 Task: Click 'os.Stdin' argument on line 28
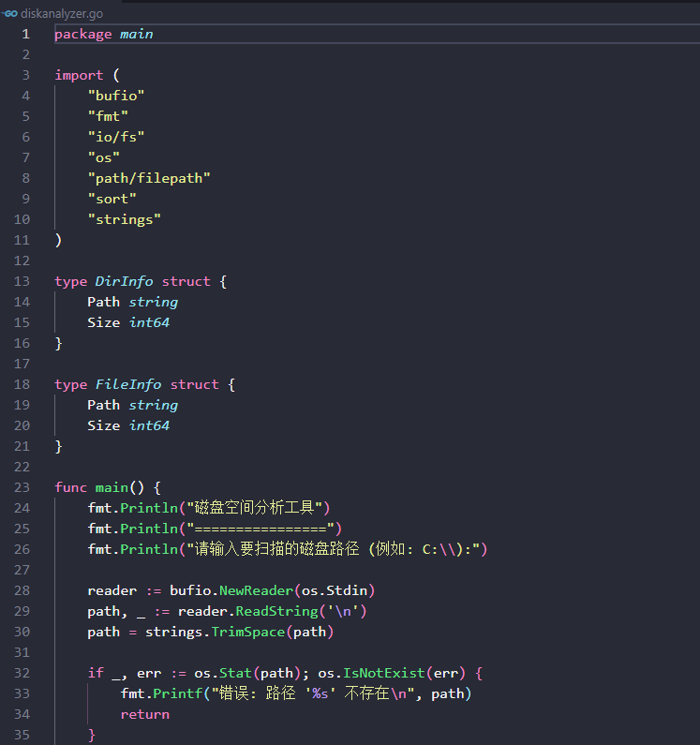335,590
